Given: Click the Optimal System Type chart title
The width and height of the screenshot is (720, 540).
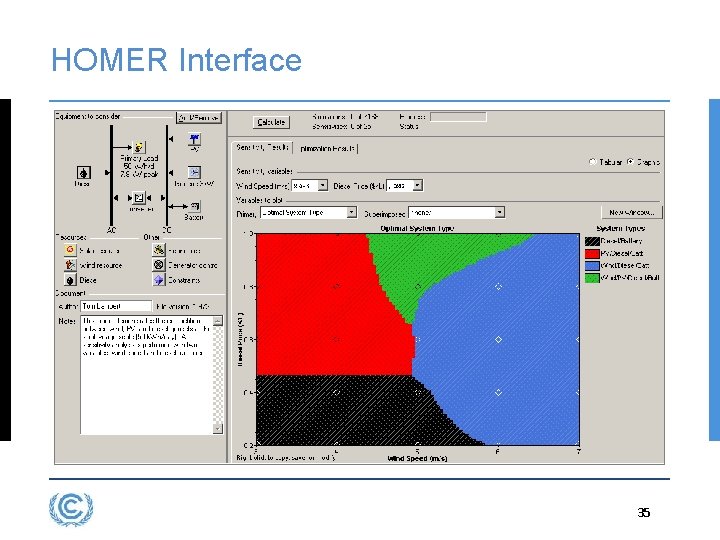Looking at the screenshot, I should click(x=417, y=228).
